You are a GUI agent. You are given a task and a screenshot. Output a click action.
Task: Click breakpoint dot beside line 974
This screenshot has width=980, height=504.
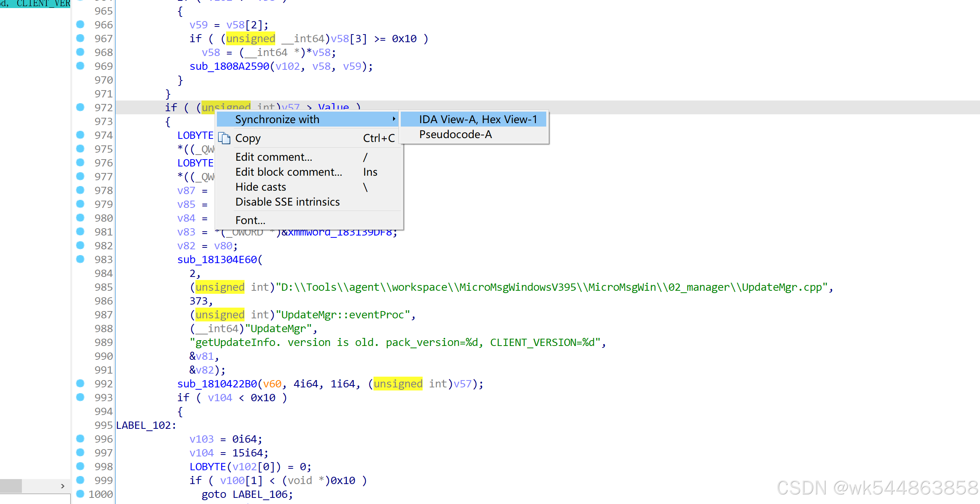pyautogui.click(x=80, y=135)
